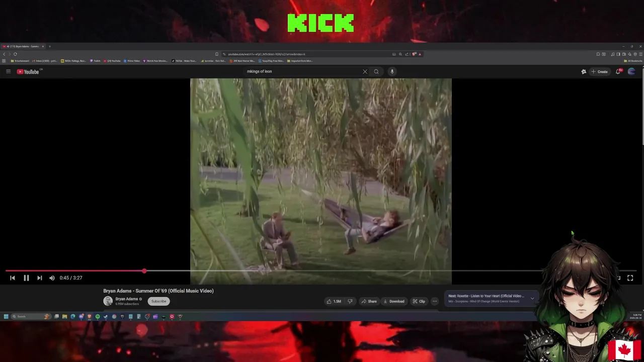Open Bryan Adams channel name link
Image resolution: width=644 pixels, height=362 pixels.
126,299
